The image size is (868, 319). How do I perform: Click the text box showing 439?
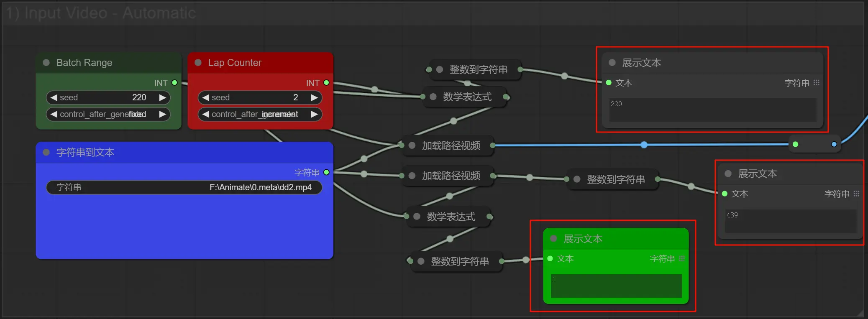[790, 221]
